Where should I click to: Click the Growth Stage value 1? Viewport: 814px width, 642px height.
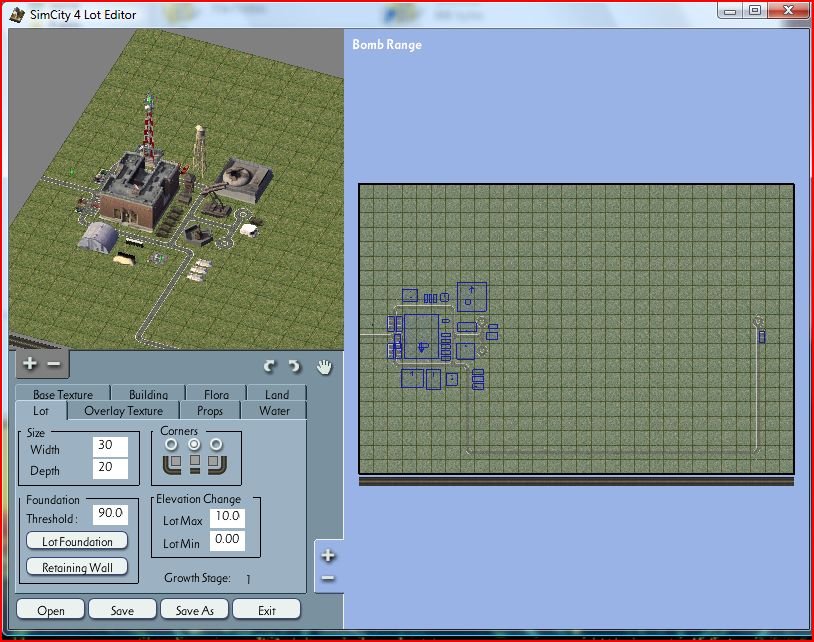click(x=248, y=579)
